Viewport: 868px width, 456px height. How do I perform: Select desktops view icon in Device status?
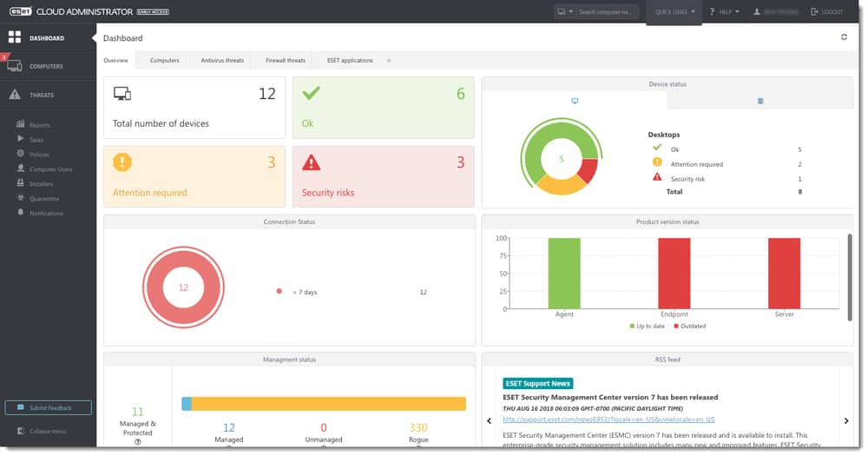click(x=575, y=101)
